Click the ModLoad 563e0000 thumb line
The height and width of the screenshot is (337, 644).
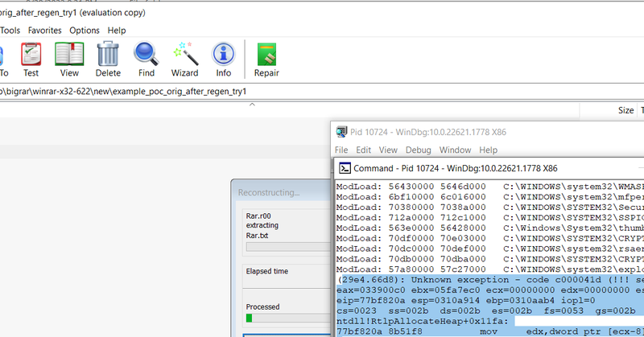tap(490, 228)
